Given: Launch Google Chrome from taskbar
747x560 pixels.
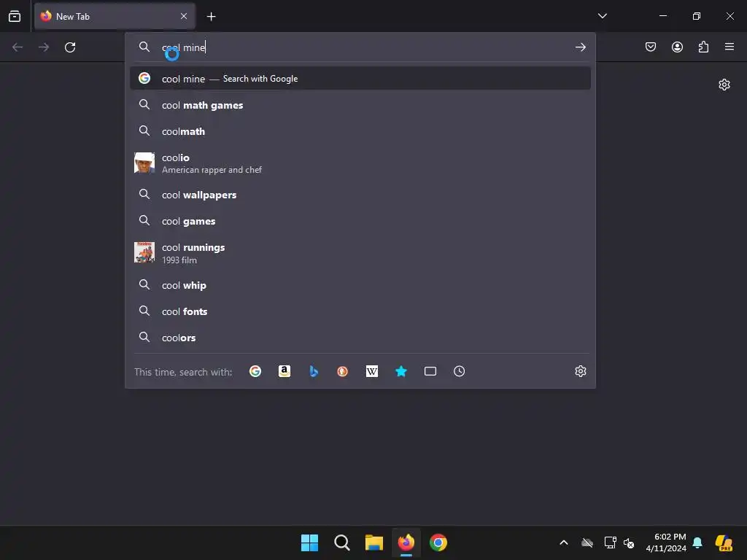Looking at the screenshot, I should (x=438, y=542).
